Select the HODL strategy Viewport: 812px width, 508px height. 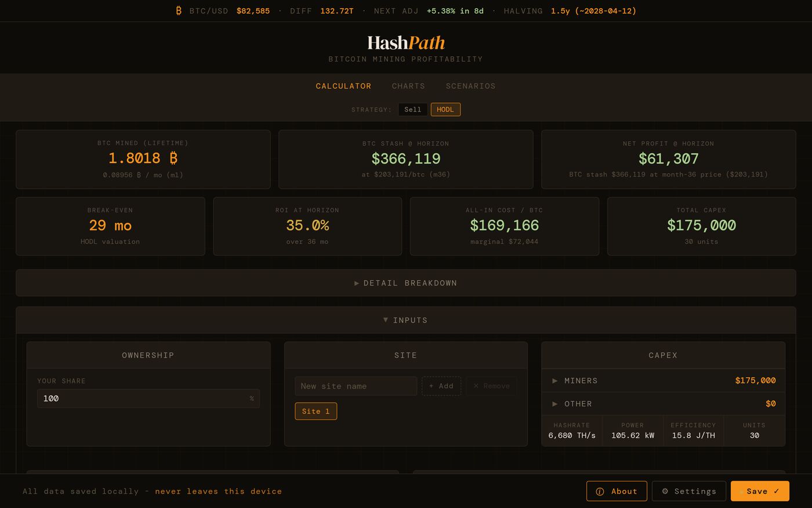tap(445, 109)
